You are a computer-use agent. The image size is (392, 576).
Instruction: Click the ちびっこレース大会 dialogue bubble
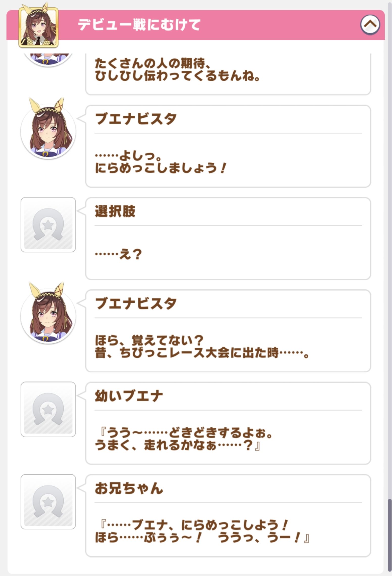[x=228, y=346]
